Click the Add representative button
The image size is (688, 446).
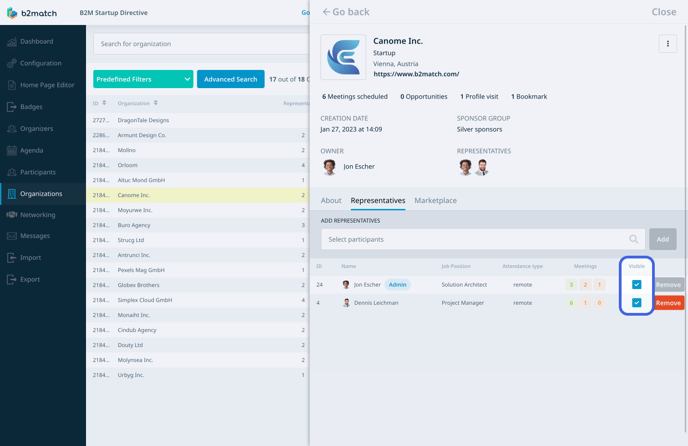coord(663,239)
